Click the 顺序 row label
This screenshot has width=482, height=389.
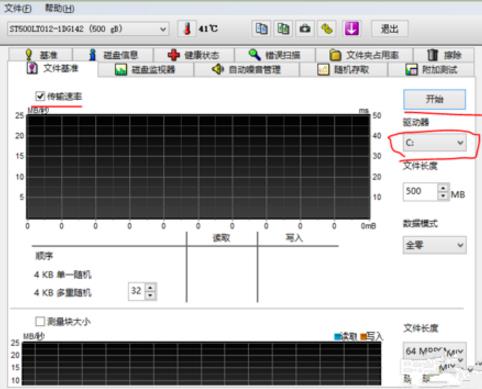(x=44, y=256)
